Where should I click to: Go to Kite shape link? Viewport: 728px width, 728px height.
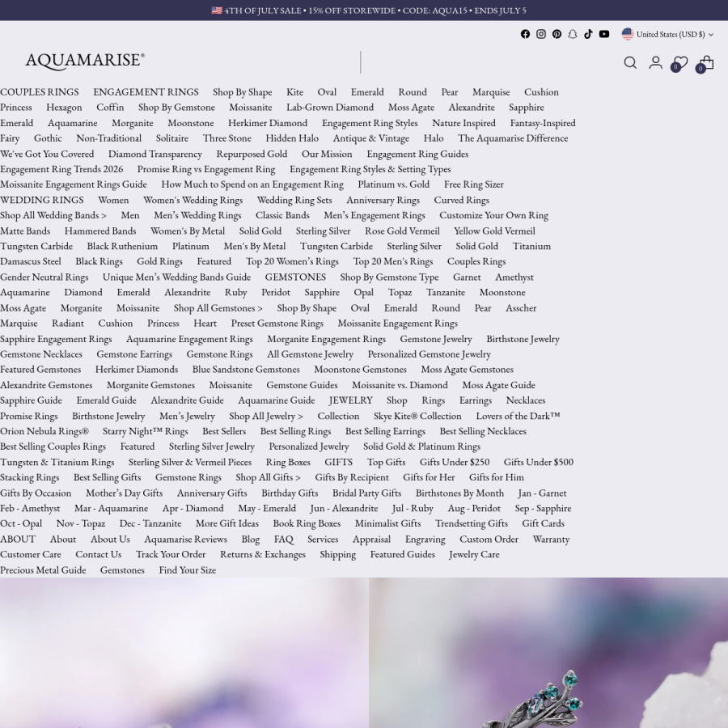point(294,92)
